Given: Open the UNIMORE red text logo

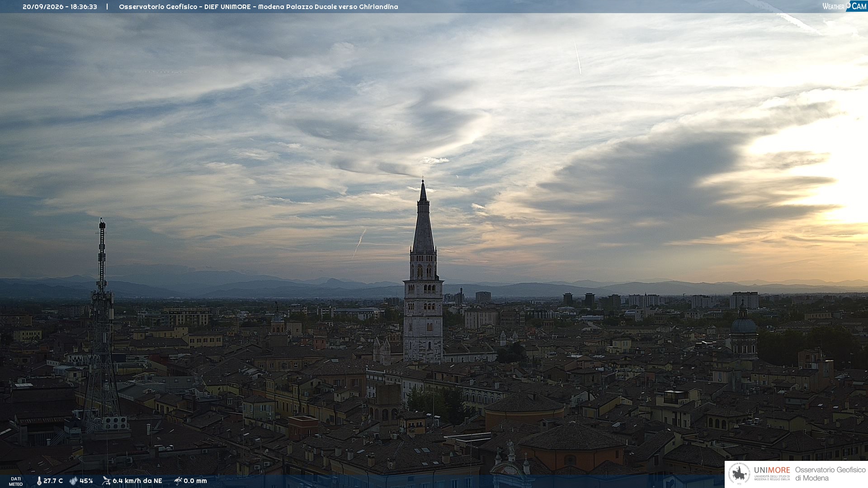Looking at the screenshot, I should tap(772, 470).
